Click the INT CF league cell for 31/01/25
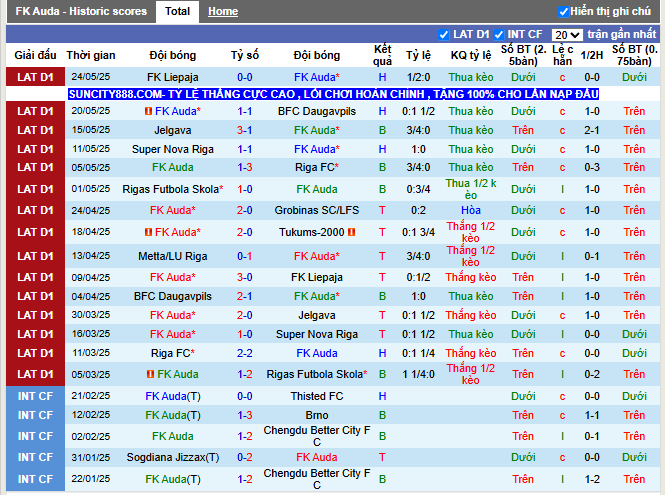 (x=36, y=457)
